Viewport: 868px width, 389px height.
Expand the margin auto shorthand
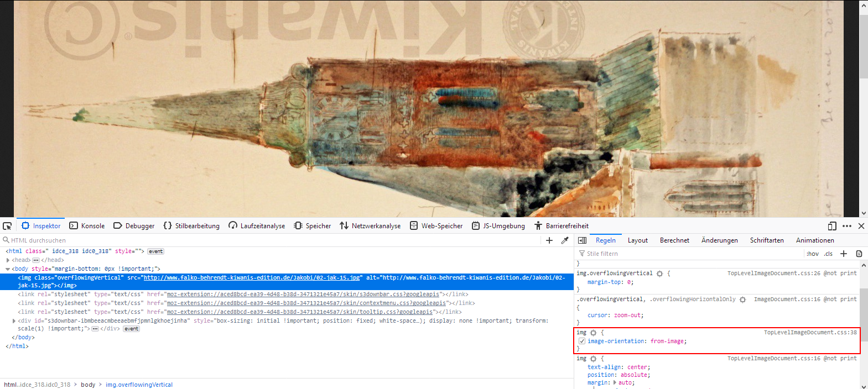coord(615,382)
